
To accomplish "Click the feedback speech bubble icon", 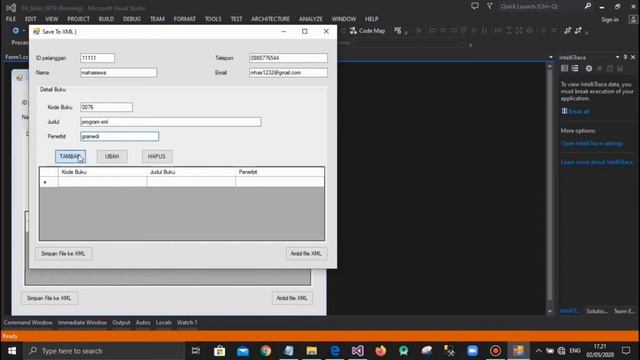I will pyautogui.click(x=475, y=6).
